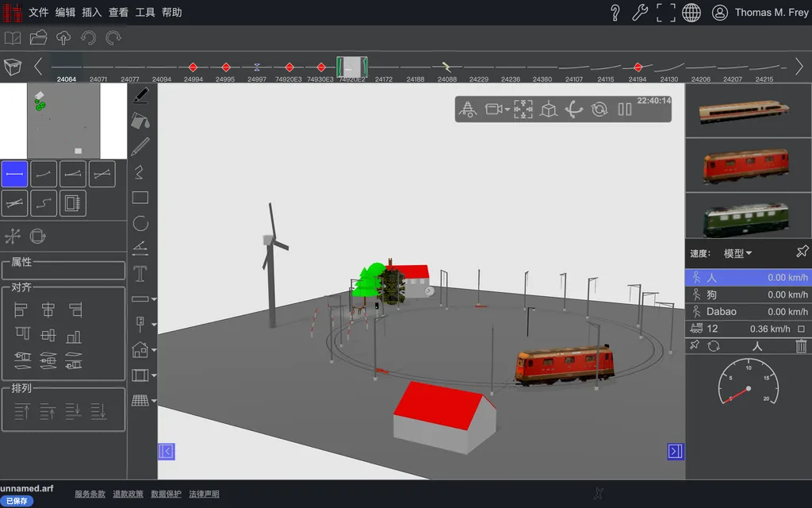The height and width of the screenshot is (508, 812).
Task: Select the rectangle drawing tool
Action: click(140, 198)
